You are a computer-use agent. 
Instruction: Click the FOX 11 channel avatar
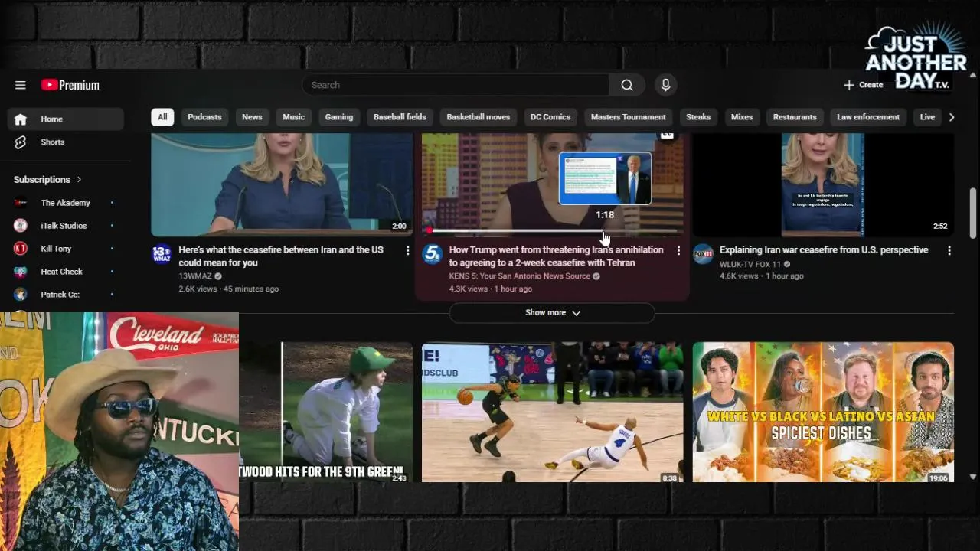pos(703,254)
